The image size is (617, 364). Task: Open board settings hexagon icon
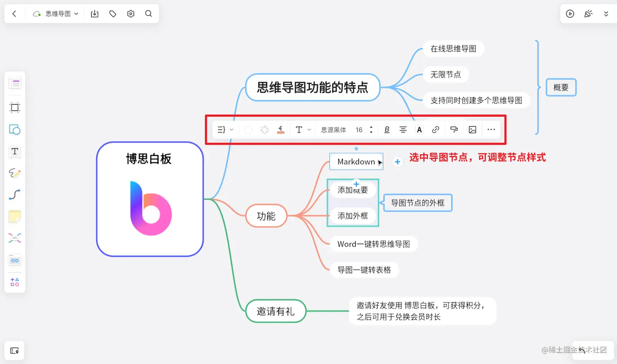[x=131, y=14]
